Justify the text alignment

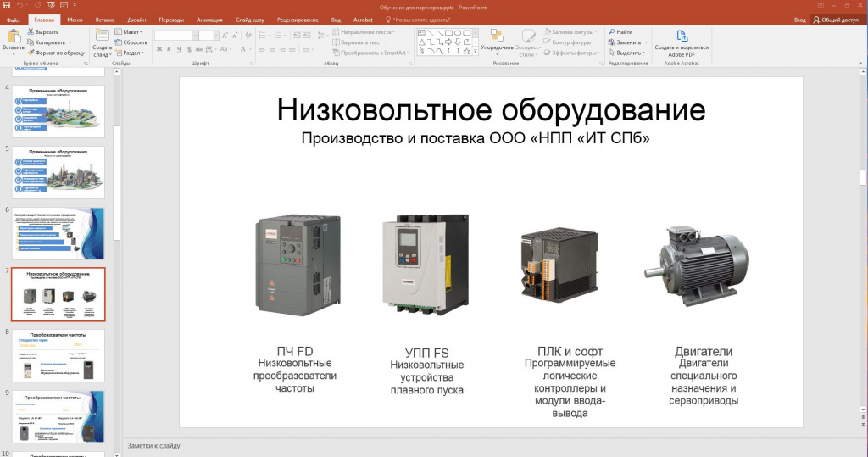click(x=292, y=49)
